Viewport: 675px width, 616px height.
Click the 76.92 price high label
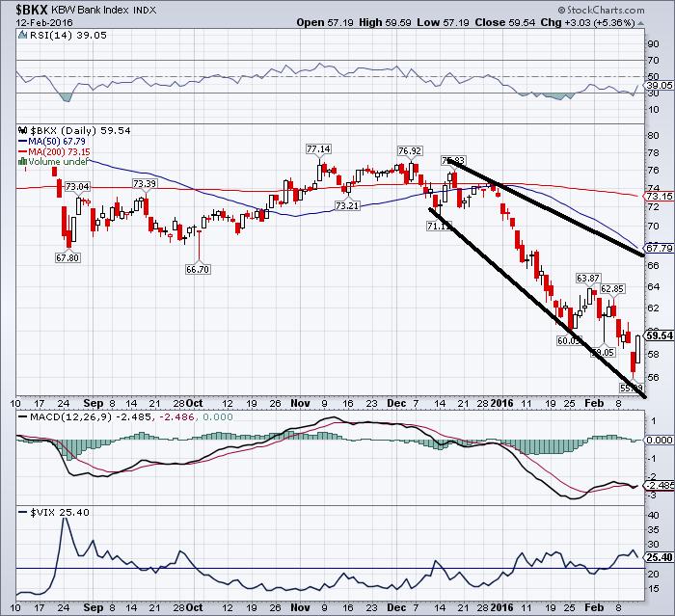coord(410,150)
